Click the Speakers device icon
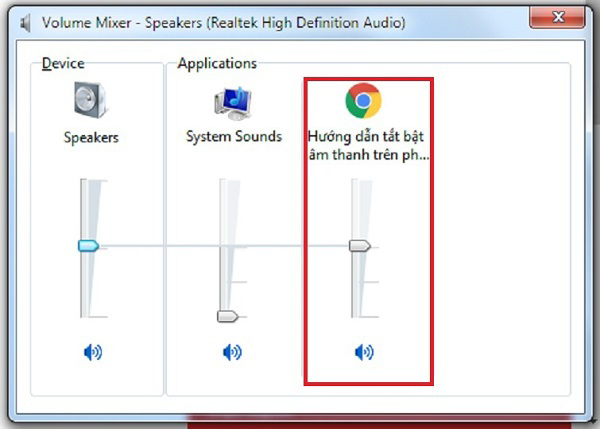This screenshot has height=429, width=600. 91,100
